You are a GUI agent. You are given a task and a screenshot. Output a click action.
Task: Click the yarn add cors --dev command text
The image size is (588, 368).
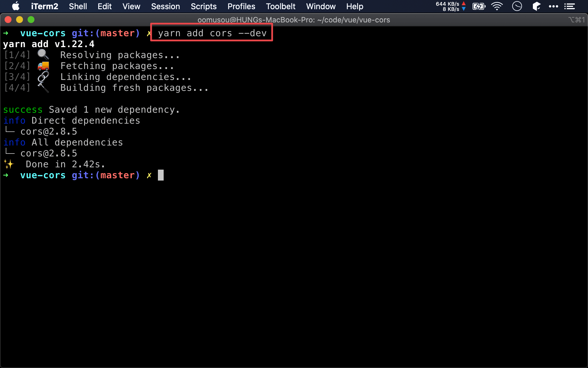click(x=212, y=33)
